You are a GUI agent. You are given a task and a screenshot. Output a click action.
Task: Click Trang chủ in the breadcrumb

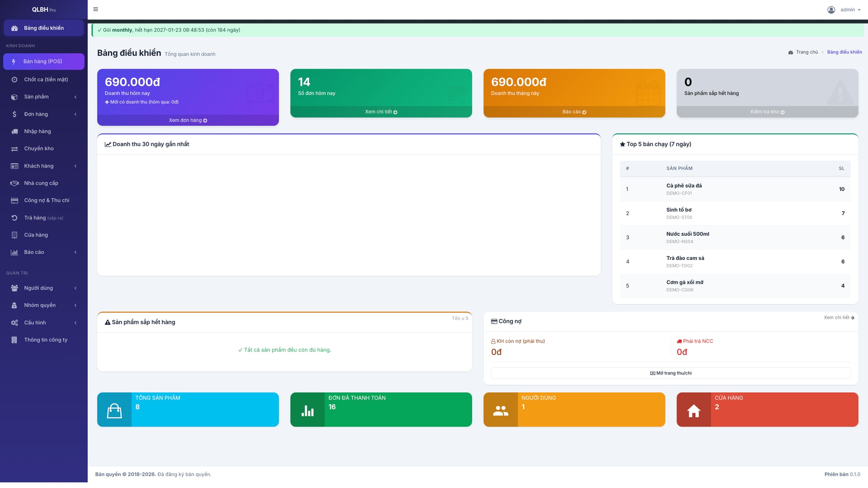807,52
